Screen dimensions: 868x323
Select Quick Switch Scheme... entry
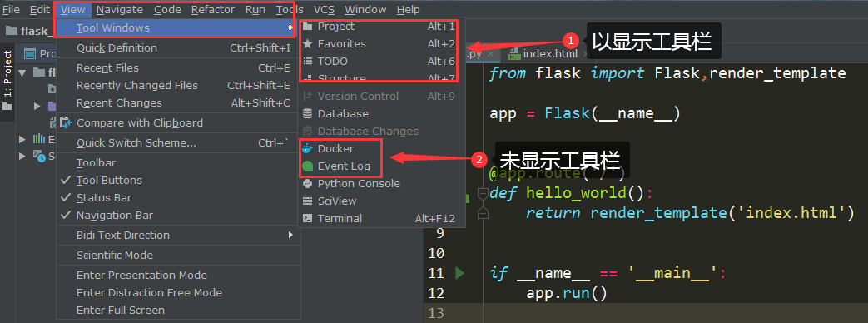click(179, 143)
